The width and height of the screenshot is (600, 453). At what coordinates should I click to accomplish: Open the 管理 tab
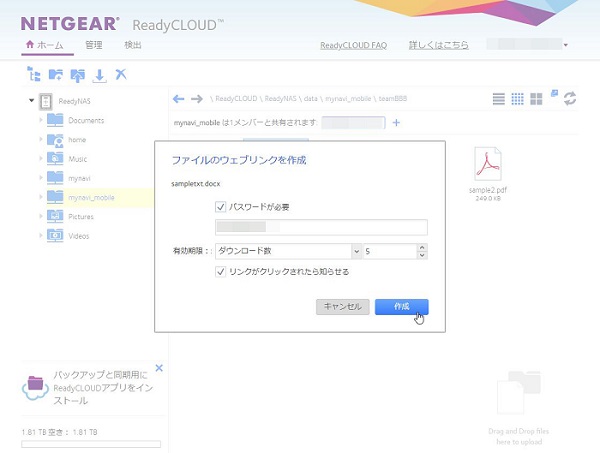(94, 45)
